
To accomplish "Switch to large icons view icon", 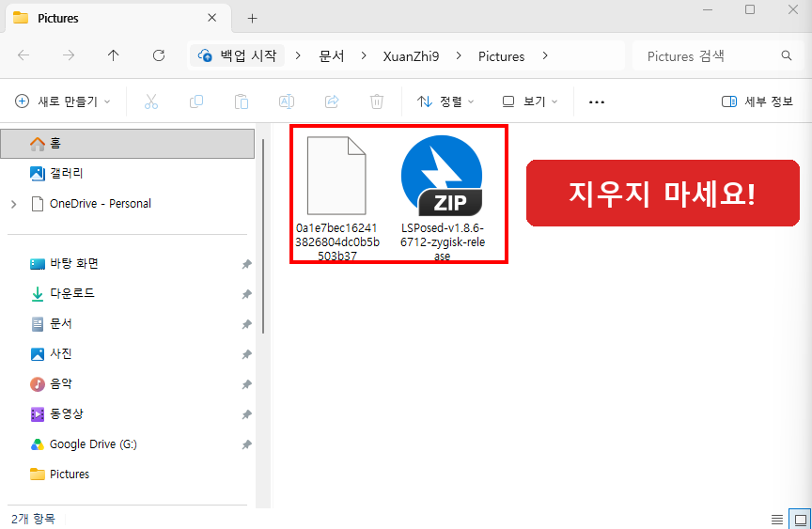I will click(x=800, y=520).
